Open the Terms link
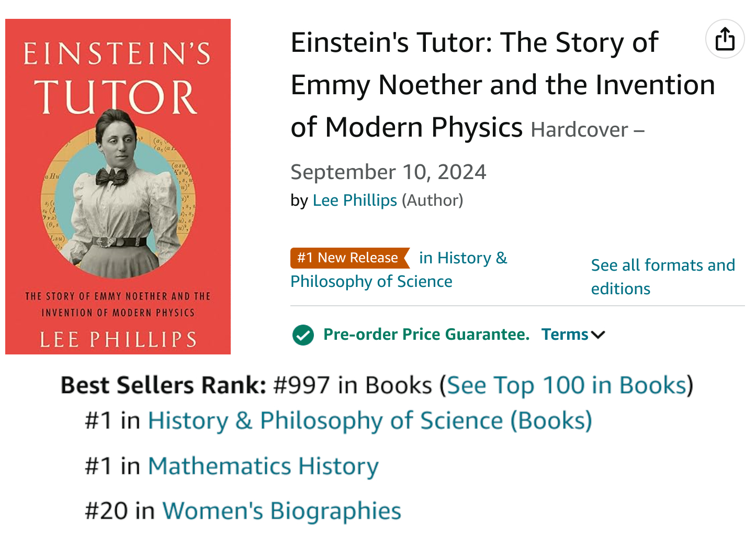 click(x=565, y=335)
